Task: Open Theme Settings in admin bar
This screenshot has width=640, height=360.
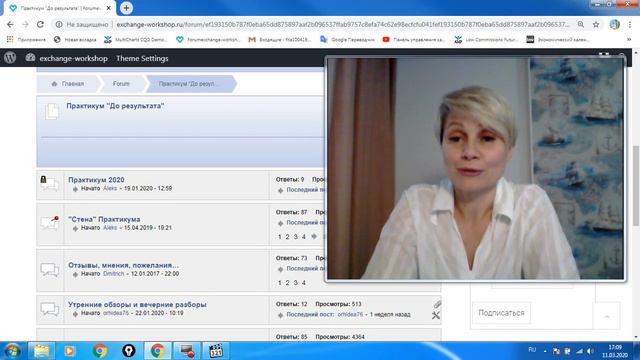Action: (x=142, y=58)
